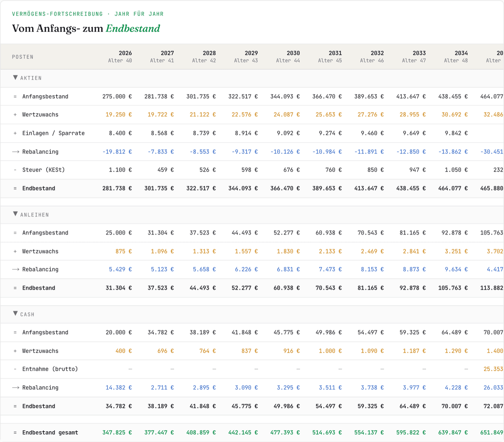Select the 2034 column header
Viewport: 504px width, 442px height.
tap(456, 57)
